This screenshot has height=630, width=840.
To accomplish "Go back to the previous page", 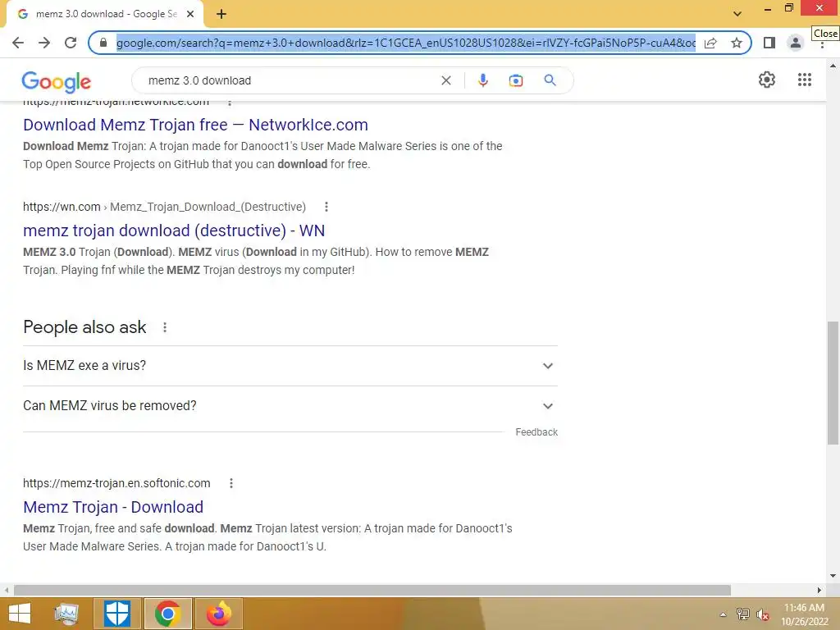I will (x=18, y=43).
